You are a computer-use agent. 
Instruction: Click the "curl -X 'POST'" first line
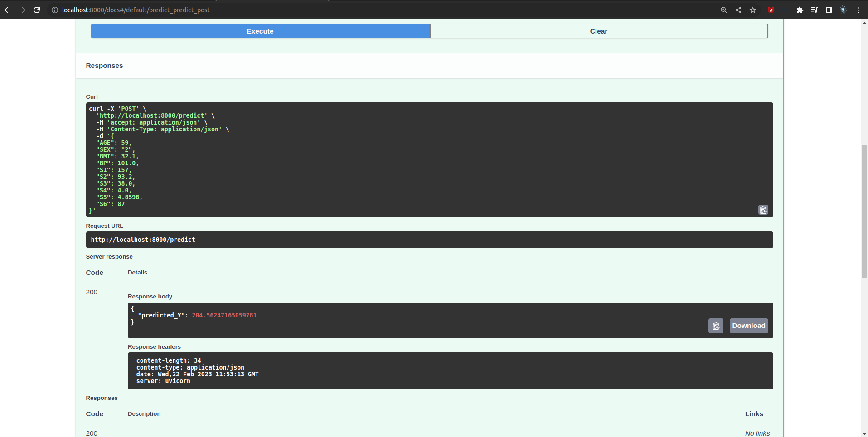pyautogui.click(x=117, y=109)
